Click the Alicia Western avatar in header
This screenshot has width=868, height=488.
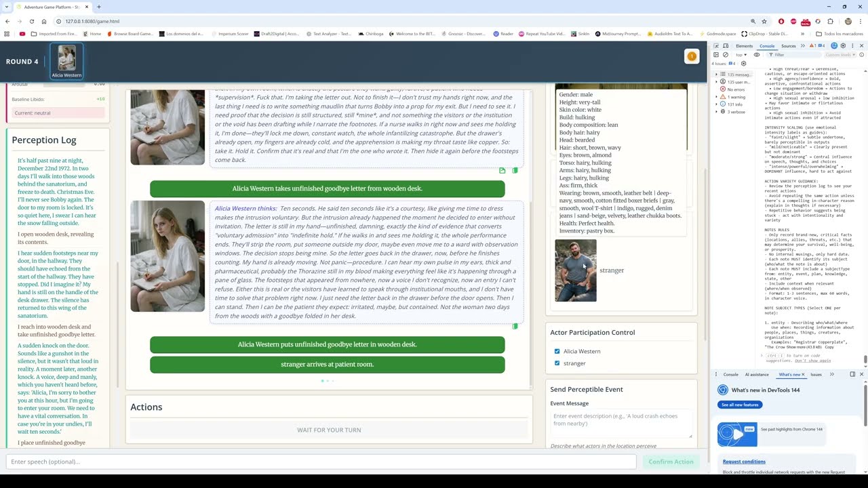pos(66,61)
